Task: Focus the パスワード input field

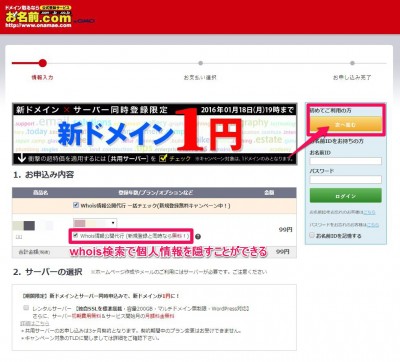Action: tap(345, 180)
